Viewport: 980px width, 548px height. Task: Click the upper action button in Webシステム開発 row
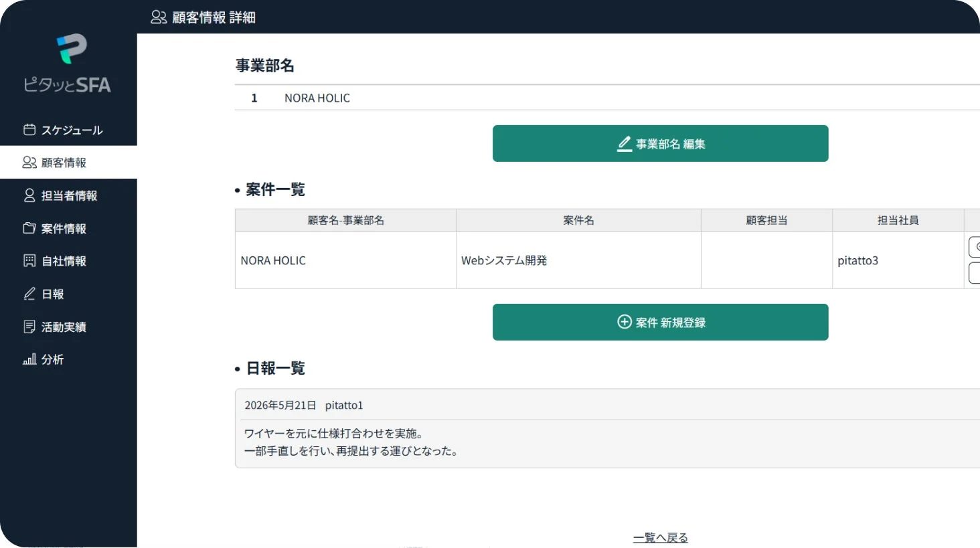[x=975, y=247]
